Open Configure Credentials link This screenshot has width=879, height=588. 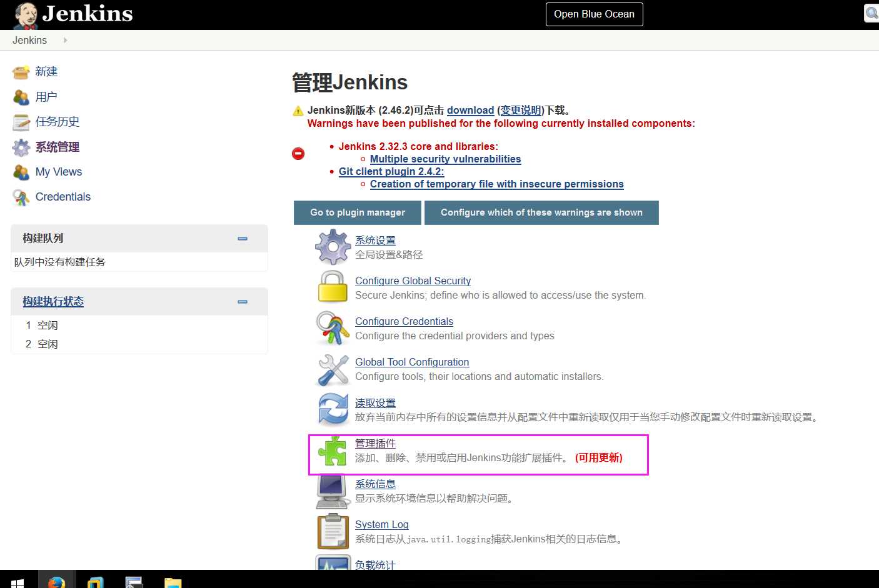click(x=404, y=322)
